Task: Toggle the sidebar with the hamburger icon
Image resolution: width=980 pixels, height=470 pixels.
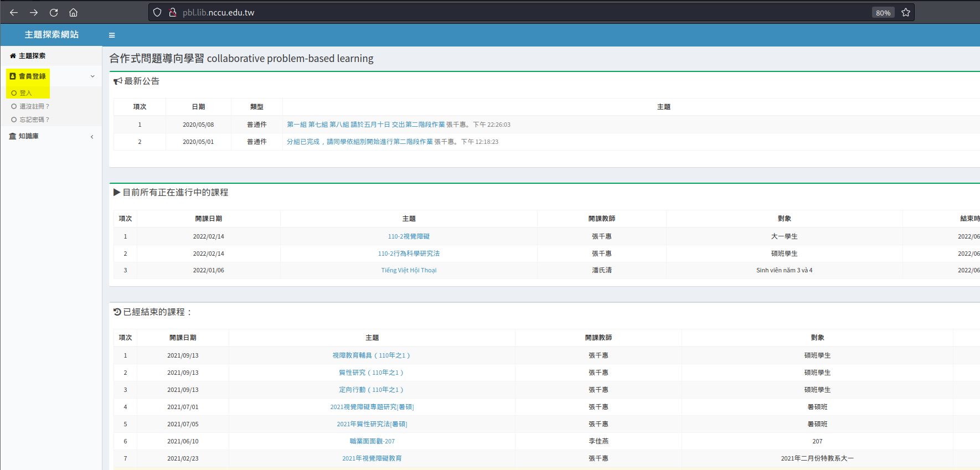Action: (112, 35)
